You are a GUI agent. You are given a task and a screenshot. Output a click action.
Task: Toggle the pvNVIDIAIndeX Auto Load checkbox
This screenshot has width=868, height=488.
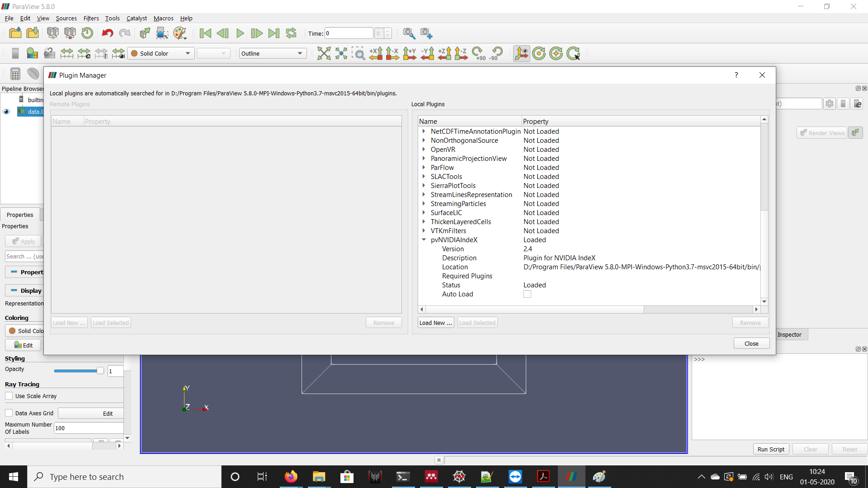(x=527, y=294)
